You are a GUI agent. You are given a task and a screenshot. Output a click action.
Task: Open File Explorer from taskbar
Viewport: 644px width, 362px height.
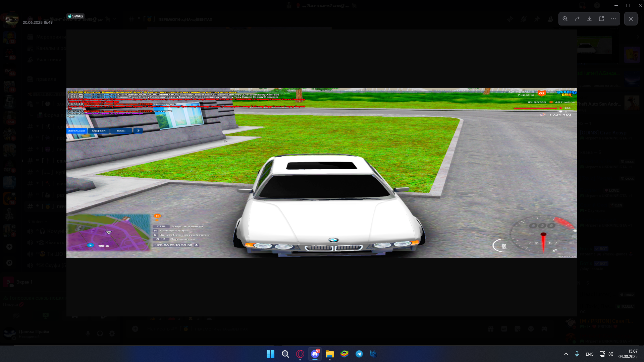[330, 354]
